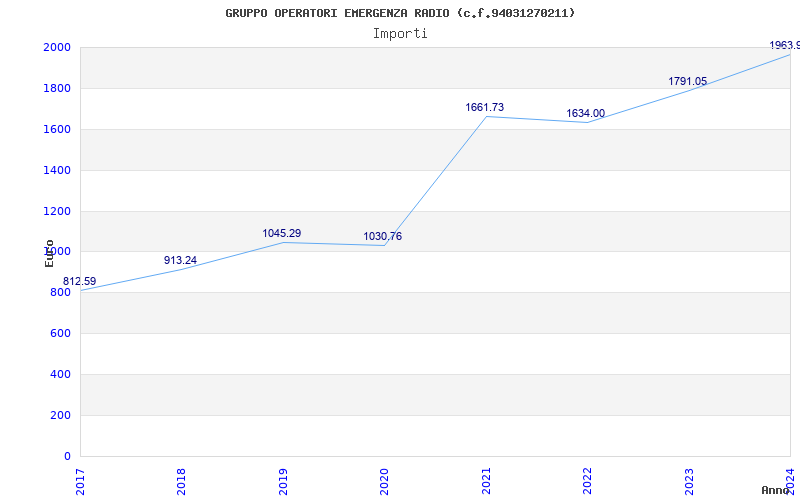
Task: Click the x-axis year 2023
Action: point(689,482)
